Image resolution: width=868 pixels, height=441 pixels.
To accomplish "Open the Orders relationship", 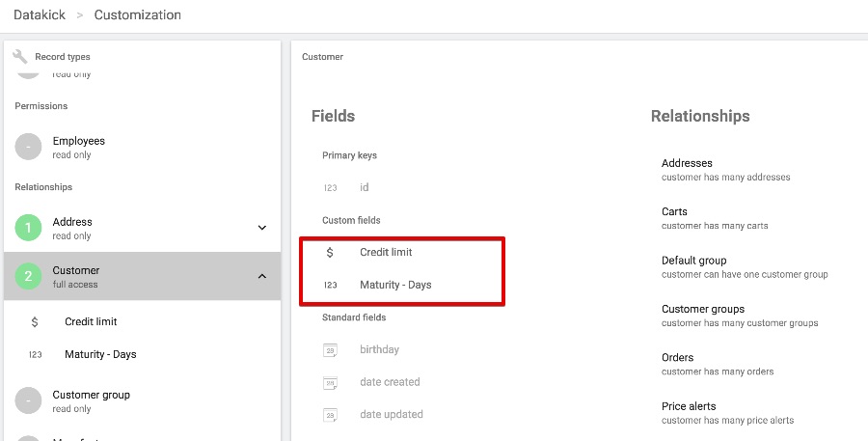I will [x=718, y=364].
